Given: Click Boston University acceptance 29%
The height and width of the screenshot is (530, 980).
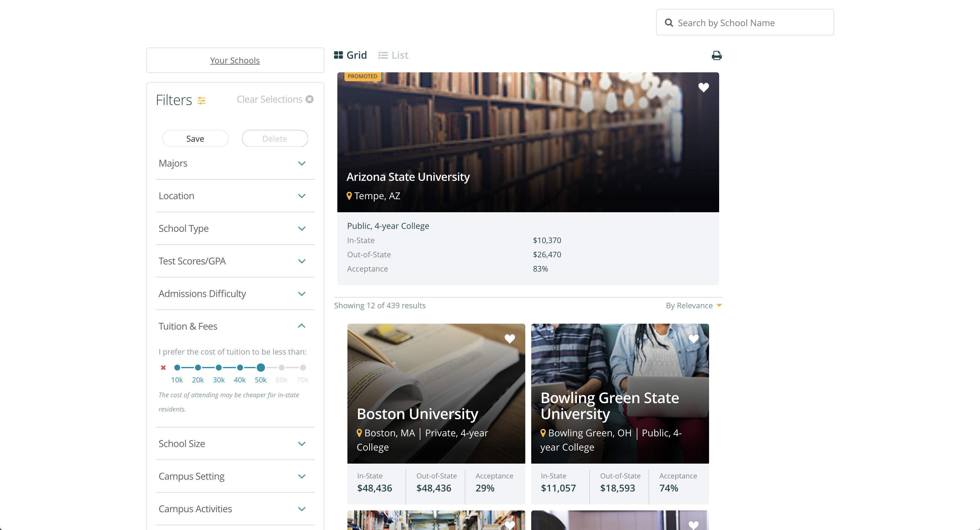Looking at the screenshot, I should click(x=485, y=488).
